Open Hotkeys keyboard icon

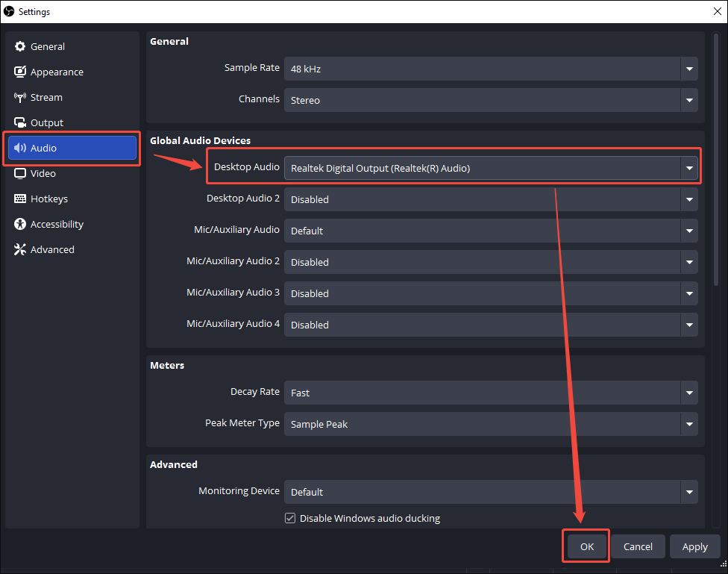[19, 199]
